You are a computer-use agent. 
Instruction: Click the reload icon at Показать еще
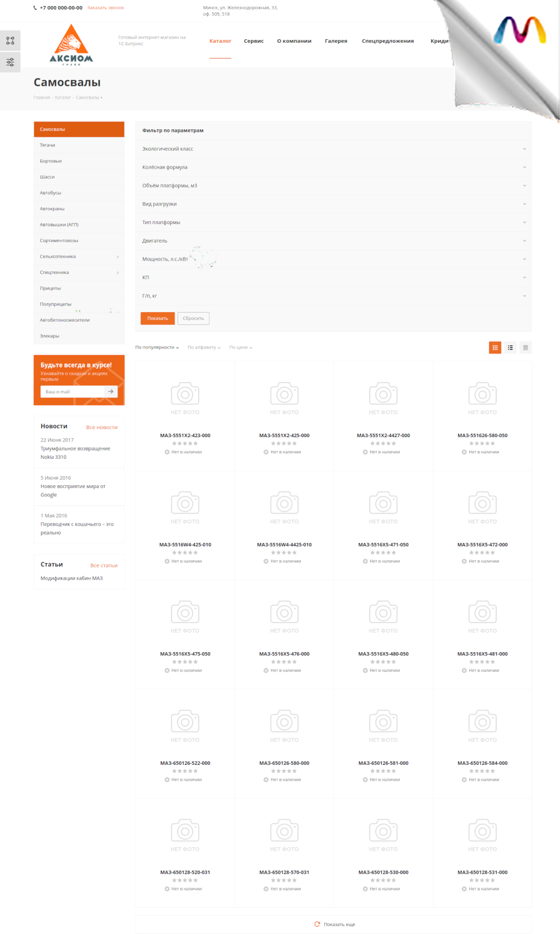(318, 924)
